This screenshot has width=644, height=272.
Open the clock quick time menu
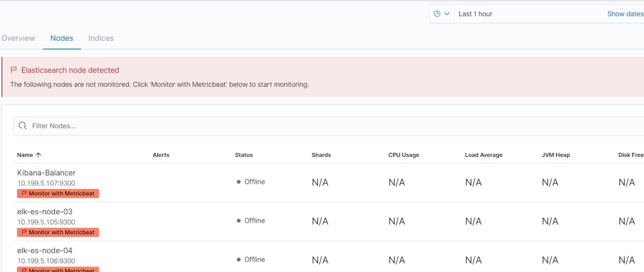[x=437, y=14]
